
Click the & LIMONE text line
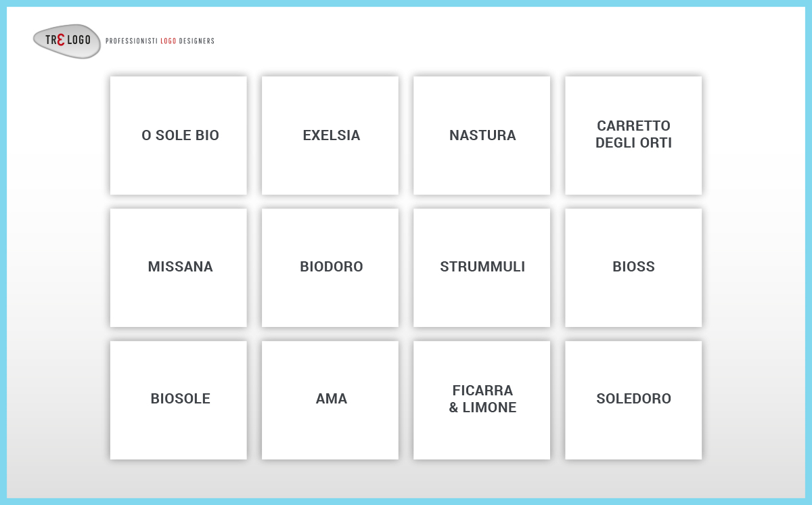(482, 408)
